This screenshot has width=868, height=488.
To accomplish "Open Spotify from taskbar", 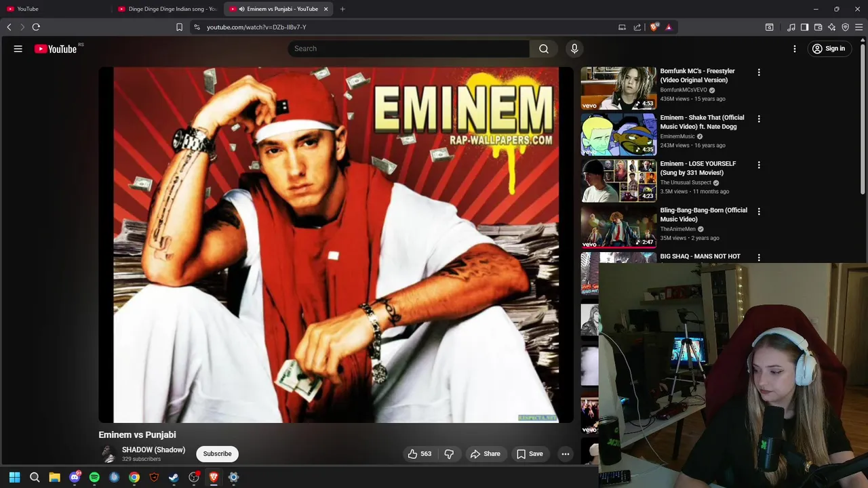I will [x=94, y=477].
